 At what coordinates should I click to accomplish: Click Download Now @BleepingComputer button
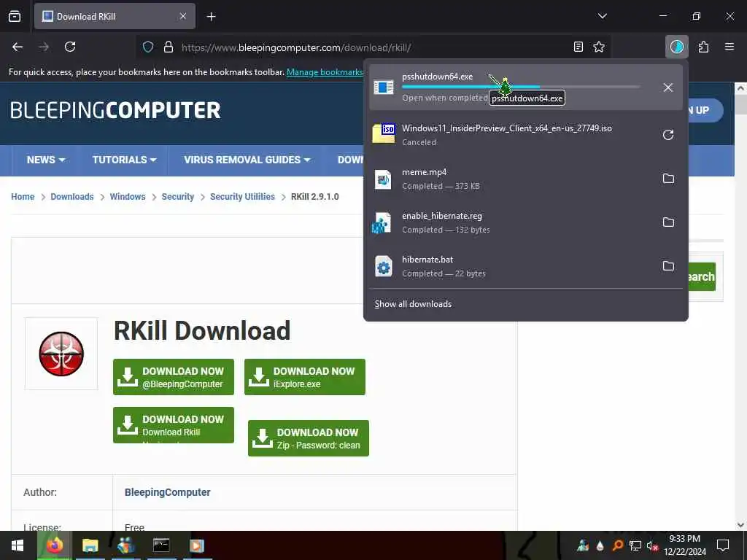(x=174, y=377)
